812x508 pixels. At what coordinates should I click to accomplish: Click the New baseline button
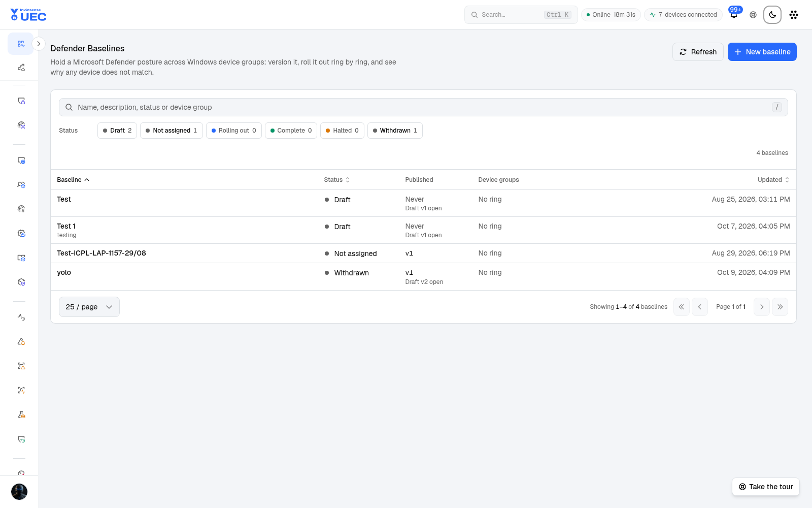pyautogui.click(x=762, y=52)
